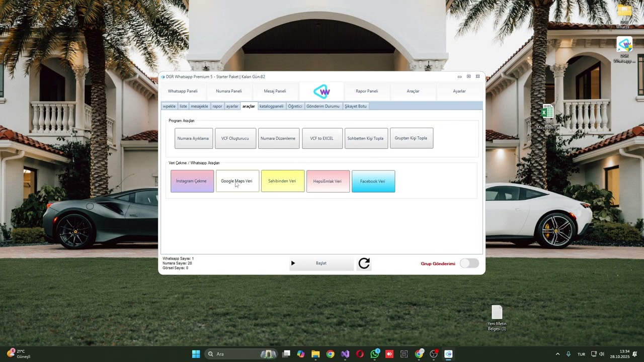Open the weather widget showing 21°C
This screenshot has width=644, height=362.
pos(19,354)
